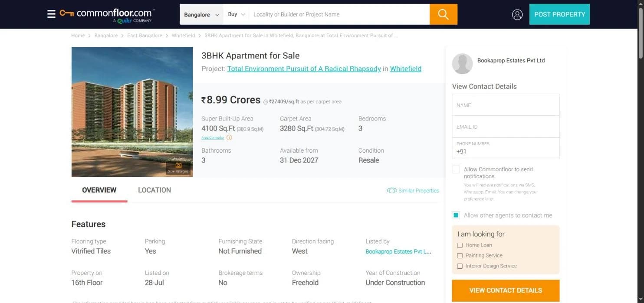Tick the Painting Service checkbox

(460, 256)
